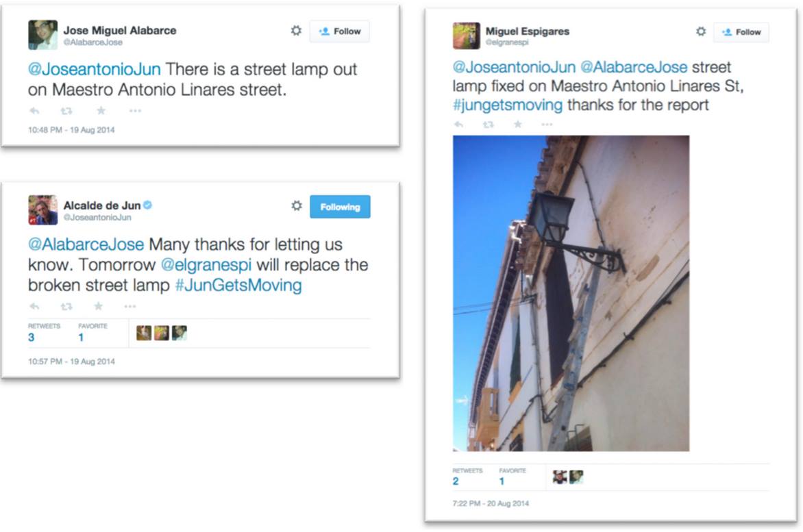Favorite Alcalde de Jun's tweet
This screenshot has height=532, width=803.
click(99, 306)
